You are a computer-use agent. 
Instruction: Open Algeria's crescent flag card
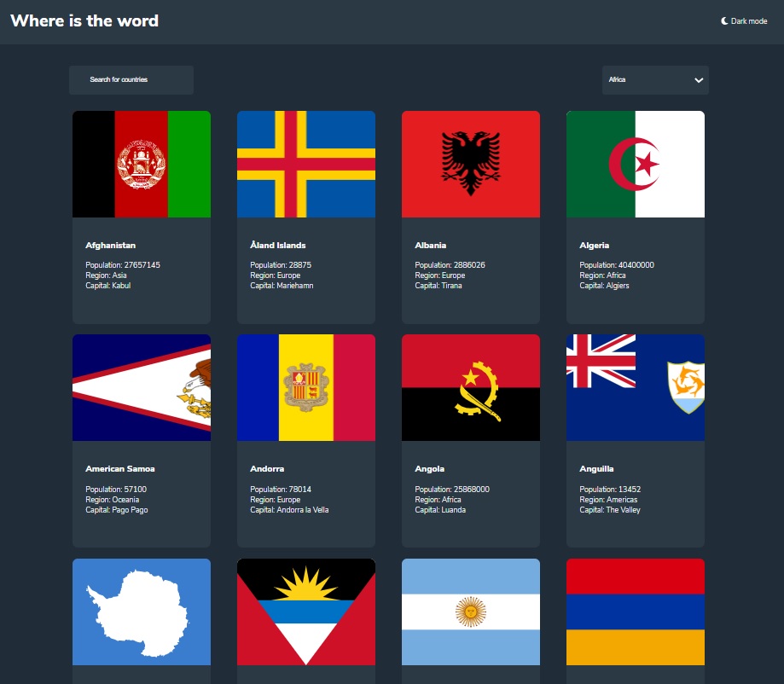(636, 164)
